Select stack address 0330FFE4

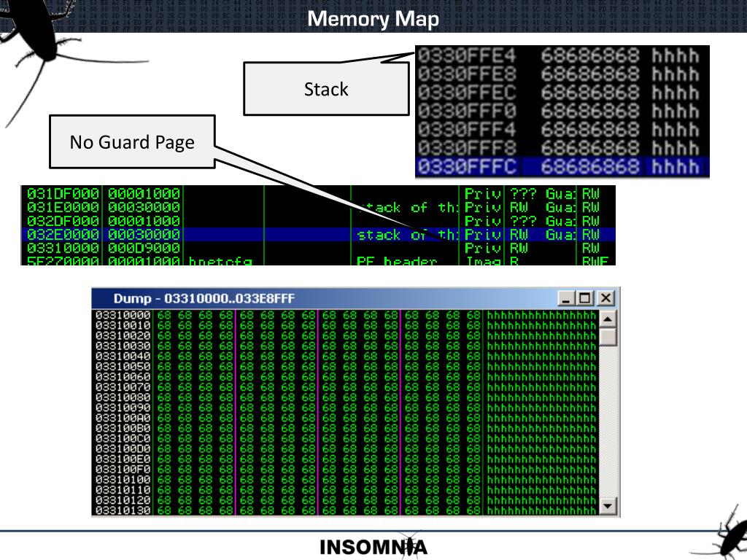coord(467,55)
